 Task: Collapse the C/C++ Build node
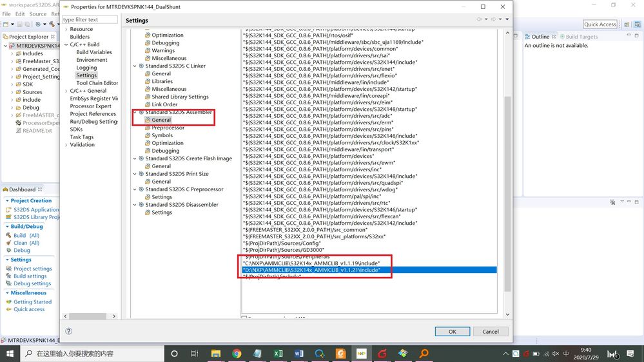pos(66,44)
